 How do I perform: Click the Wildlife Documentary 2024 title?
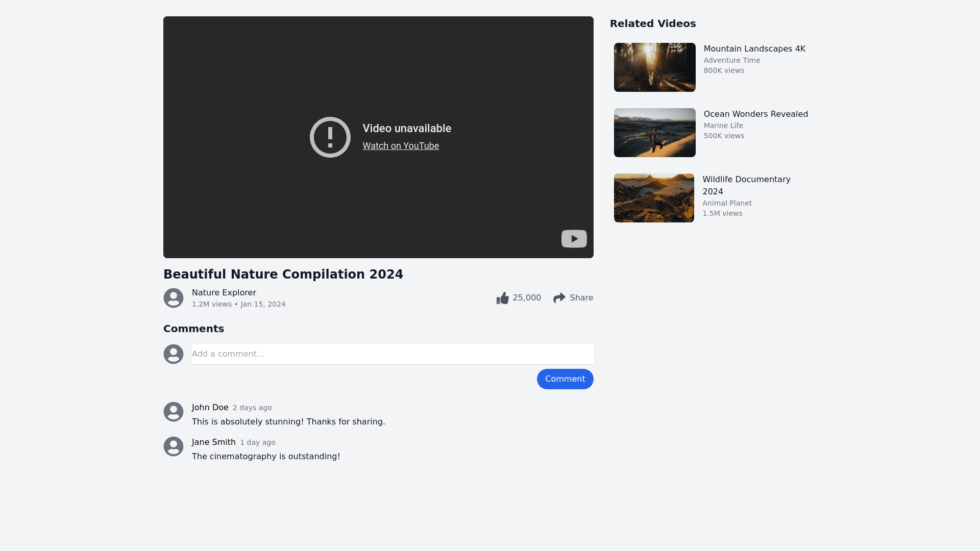tap(746, 185)
